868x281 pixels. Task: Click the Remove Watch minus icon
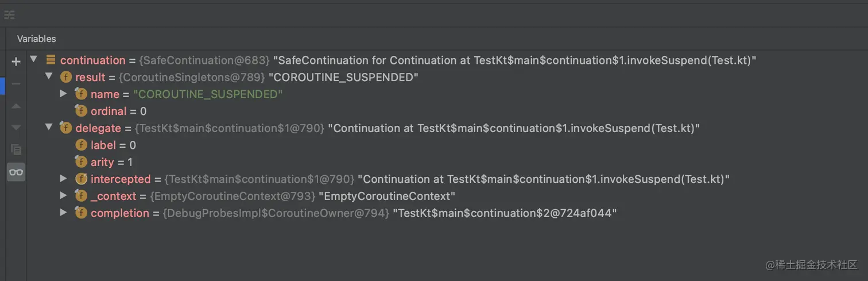16,84
